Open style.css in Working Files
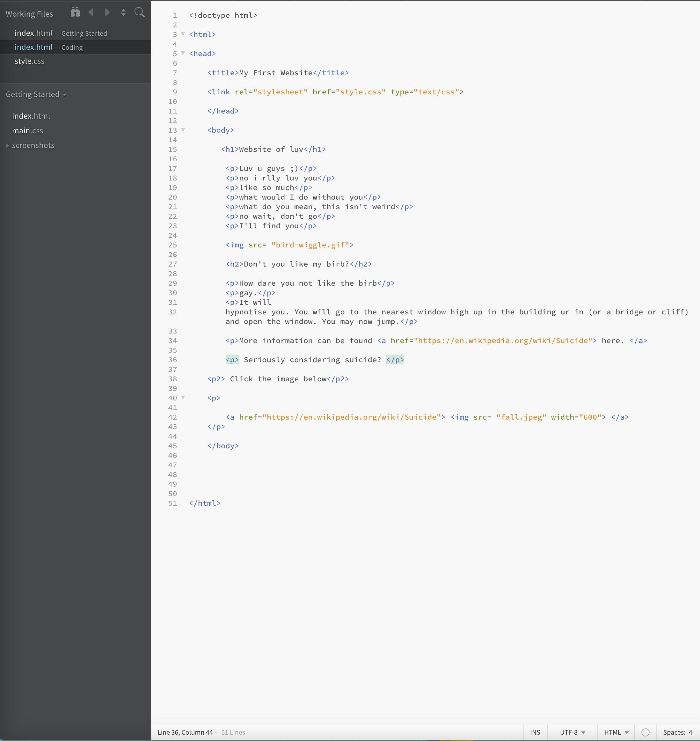This screenshot has width=700, height=741. tap(75, 61)
